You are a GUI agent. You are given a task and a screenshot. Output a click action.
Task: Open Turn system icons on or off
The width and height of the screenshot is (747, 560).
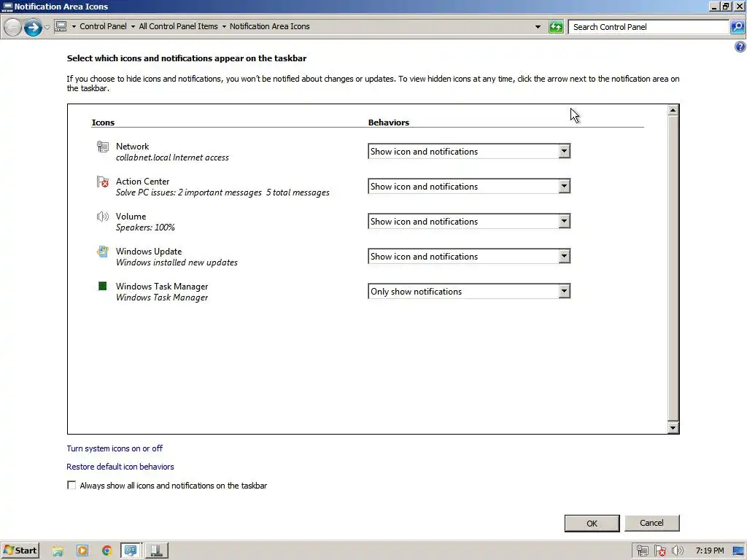coord(115,448)
